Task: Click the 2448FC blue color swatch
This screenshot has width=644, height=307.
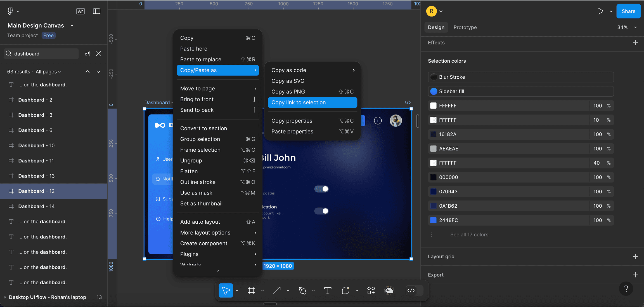Action: (433, 220)
